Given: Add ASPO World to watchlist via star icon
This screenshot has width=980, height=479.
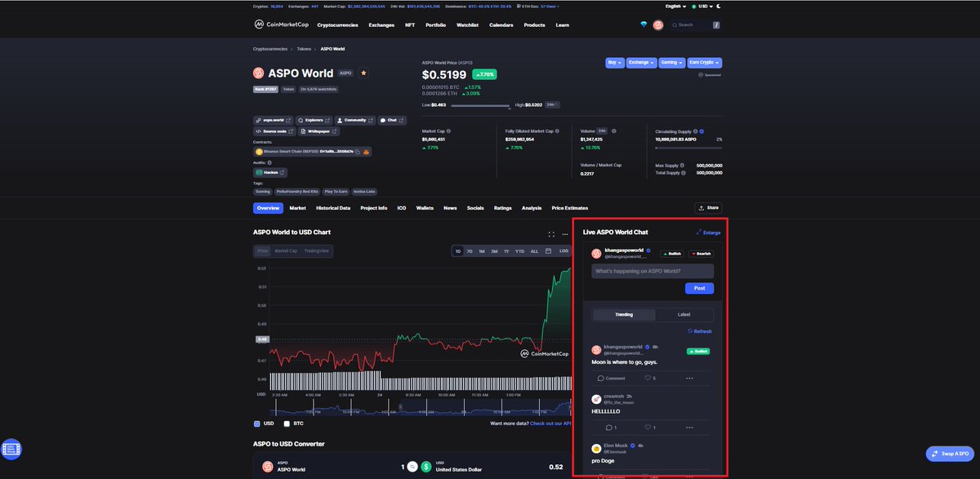Looking at the screenshot, I should coord(363,73).
